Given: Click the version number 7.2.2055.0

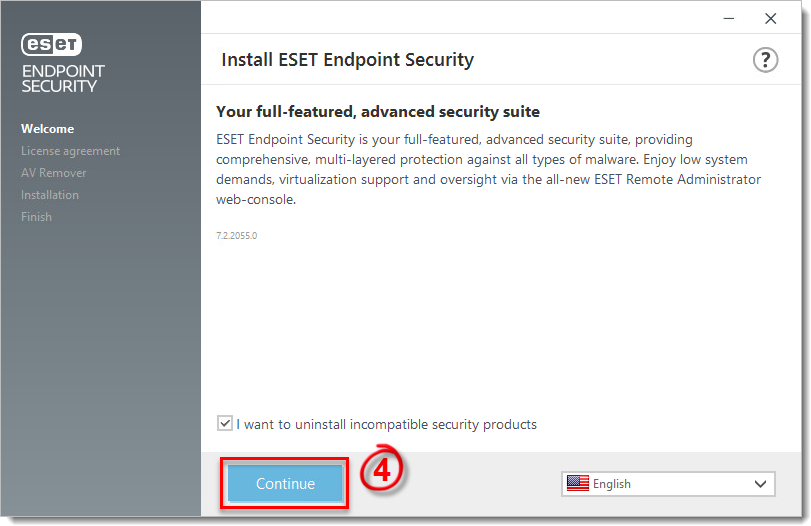Looking at the screenshot, I should click(236, 235).
